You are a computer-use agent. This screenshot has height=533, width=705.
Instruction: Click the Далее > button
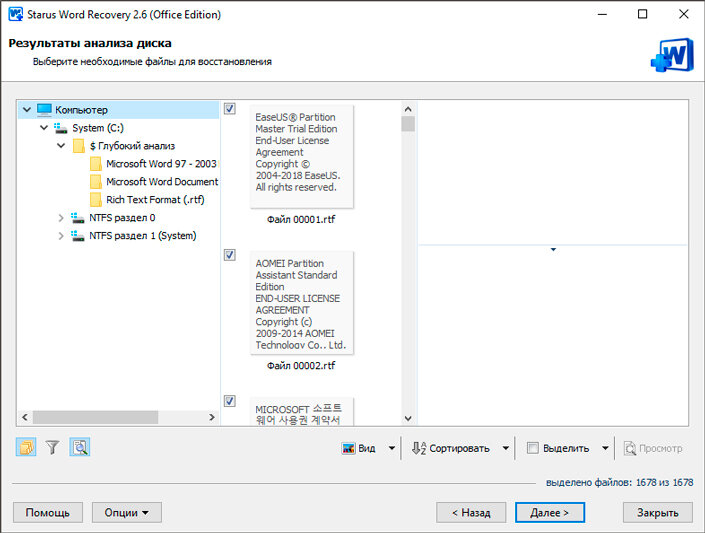[x=550, y=512]
